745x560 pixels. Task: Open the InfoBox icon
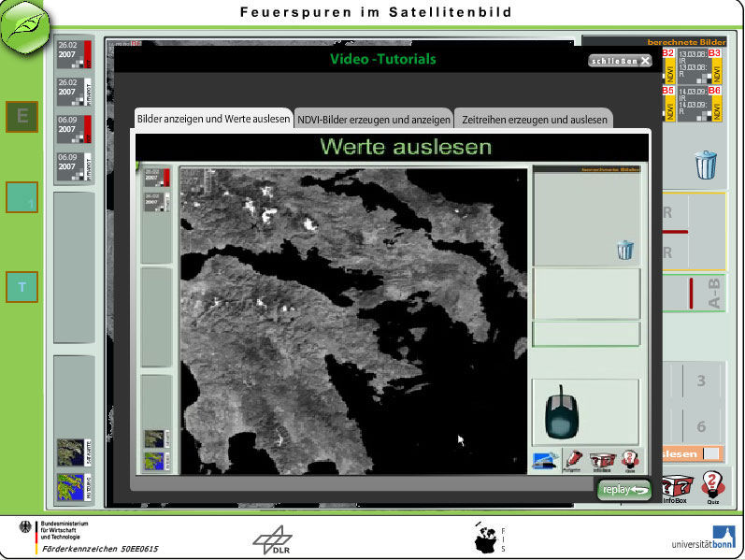[677, 489]
